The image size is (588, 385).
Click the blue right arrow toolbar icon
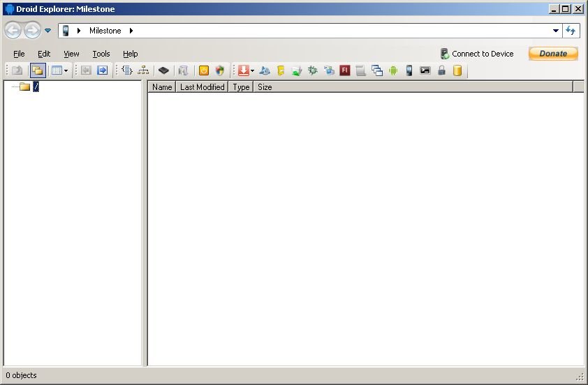(103, 70)
